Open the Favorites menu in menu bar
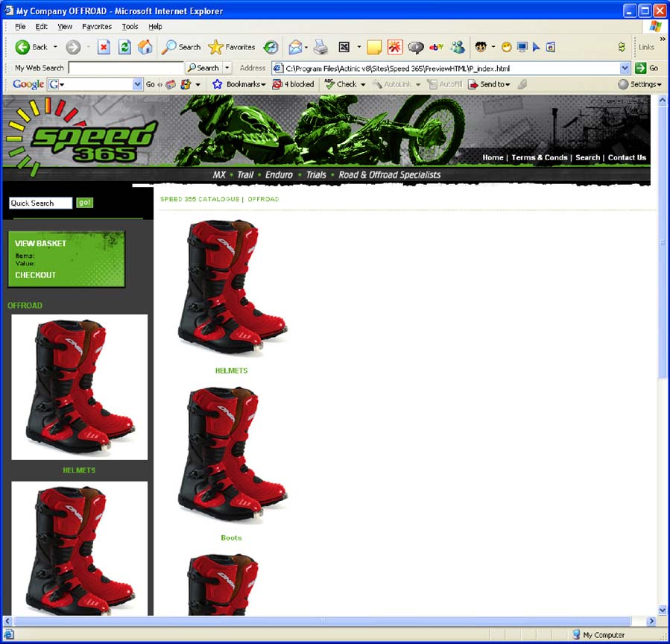This screenshot has width=670, height=644. 97,27
